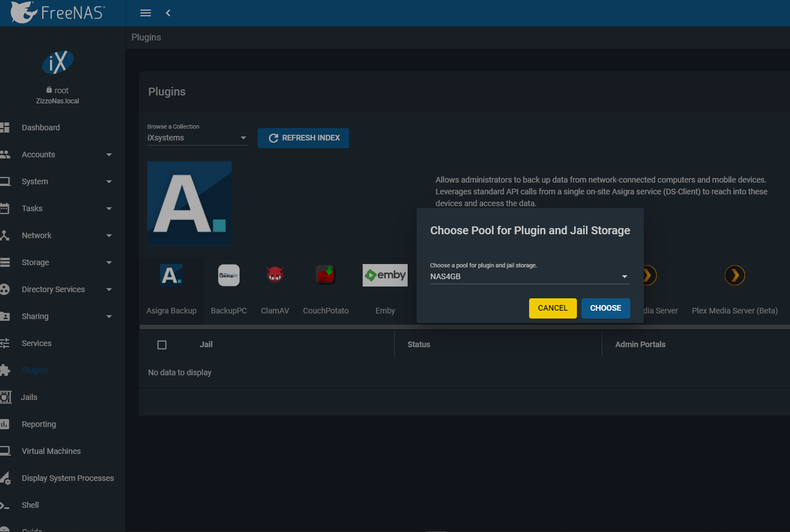Open Shell in the sidebar
The image size is (790, 532).
[30, 505]
